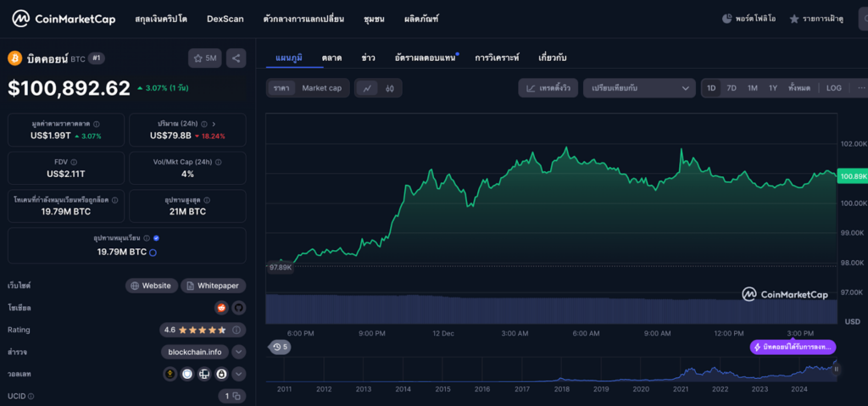Viewport: 868px width, 406px height.
Task: Open the GitHub repository icon
Action: 238,308
